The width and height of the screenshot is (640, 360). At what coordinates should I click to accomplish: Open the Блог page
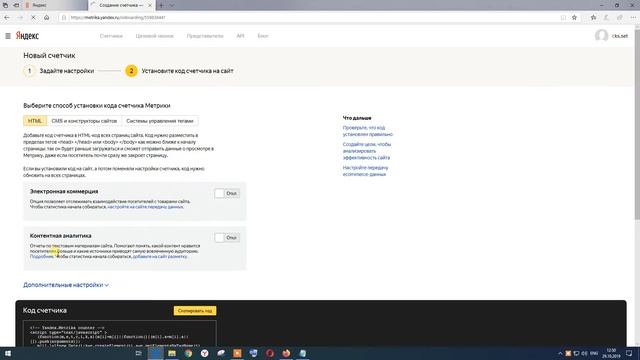(263, 36)
